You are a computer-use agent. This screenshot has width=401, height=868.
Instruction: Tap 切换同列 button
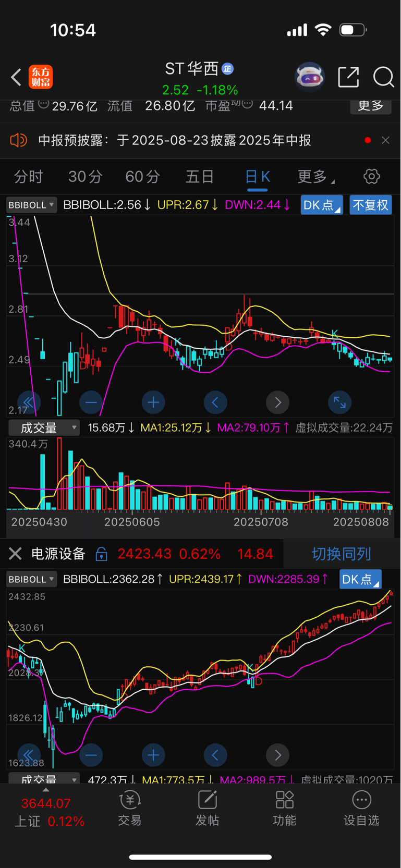[342, 554]
